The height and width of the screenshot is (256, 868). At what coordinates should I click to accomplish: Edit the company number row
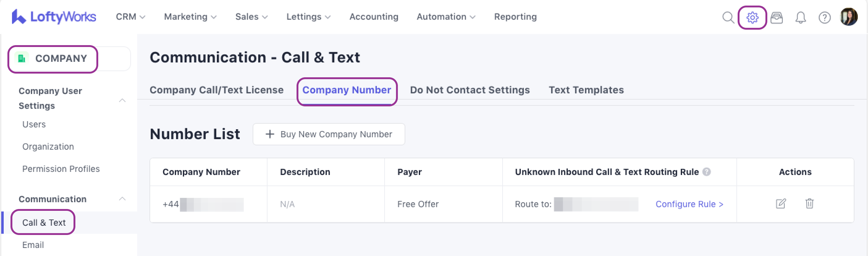(x=780, y=204)
